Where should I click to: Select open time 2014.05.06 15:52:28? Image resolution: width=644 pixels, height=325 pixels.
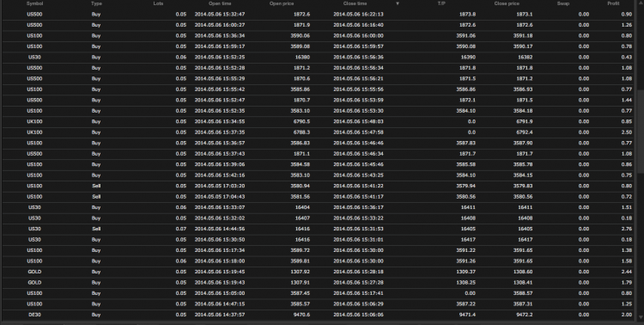pyautogui.click(x=220, y=68)
